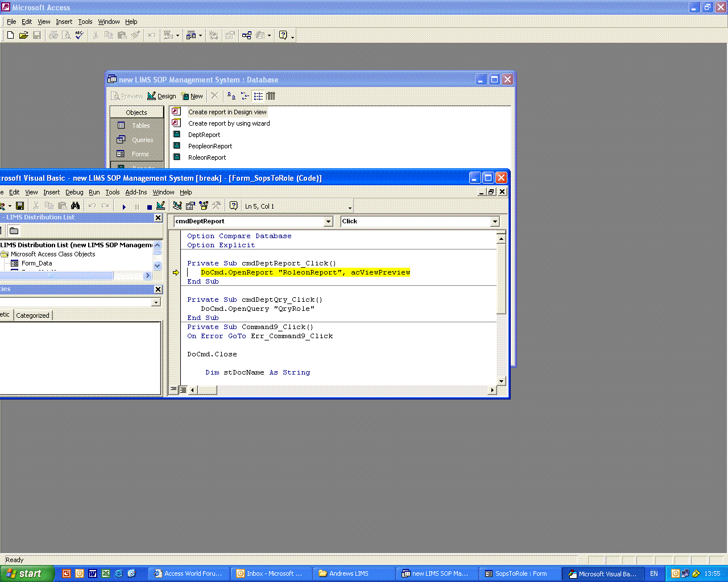The height and width of the screenshot is (582, 728).
Task: Click Full Module View button at code bottom
Action: [x=183, y=390]
